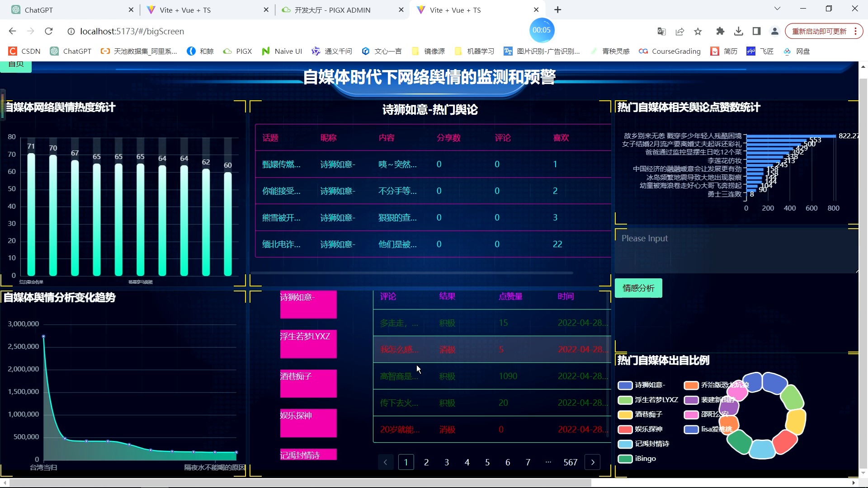
Task: Open the Naive UI bookmark
Action: [282, 51]
